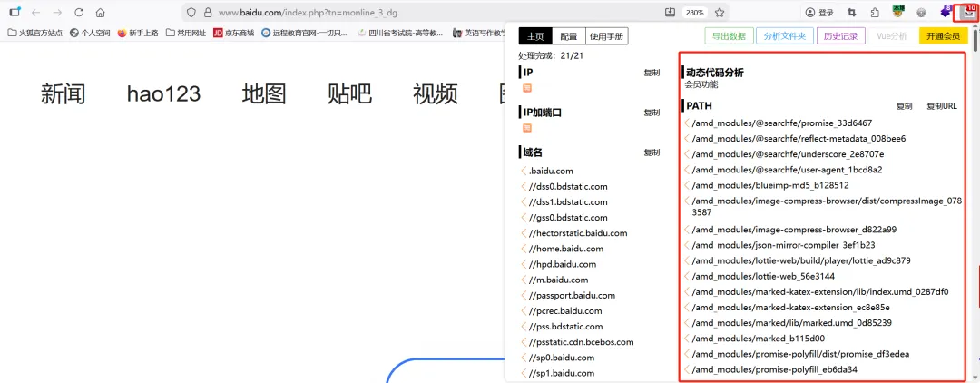Screen dimensions: 980x383
Task: Open 常用网址 bookmark folder
Action: pos(186,33)
